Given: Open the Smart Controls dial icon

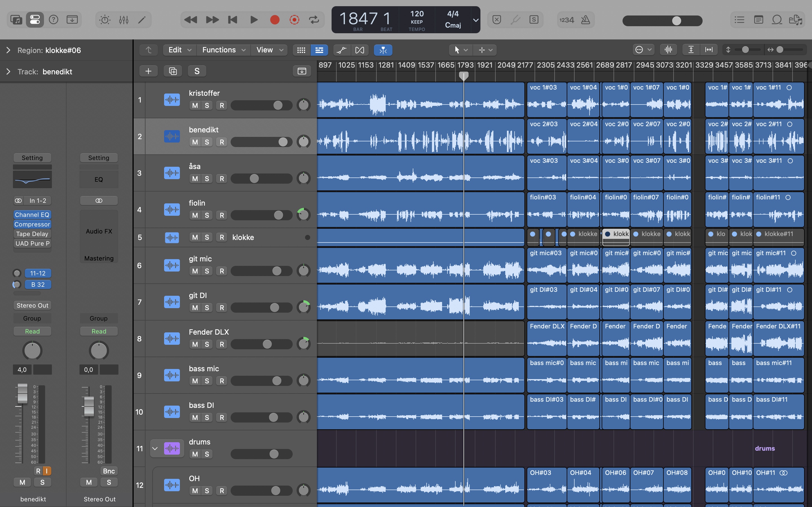Looking at the screenshot, I should tap(105, 20).
